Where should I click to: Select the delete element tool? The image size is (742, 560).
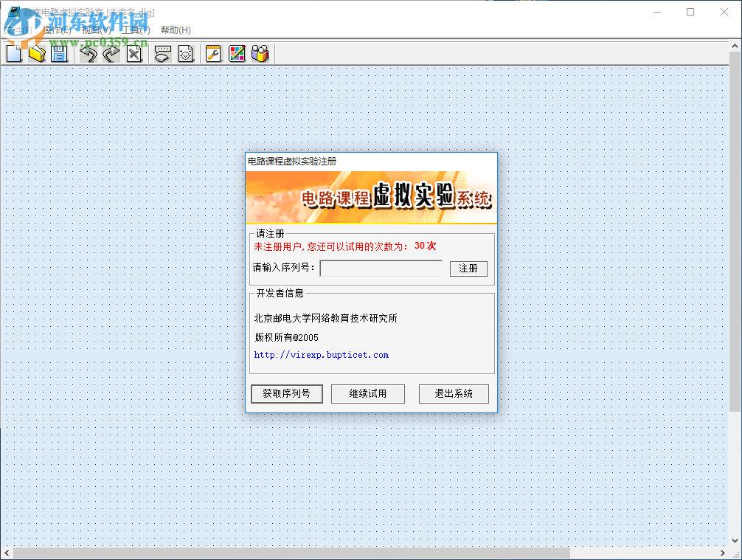[134, 53]
